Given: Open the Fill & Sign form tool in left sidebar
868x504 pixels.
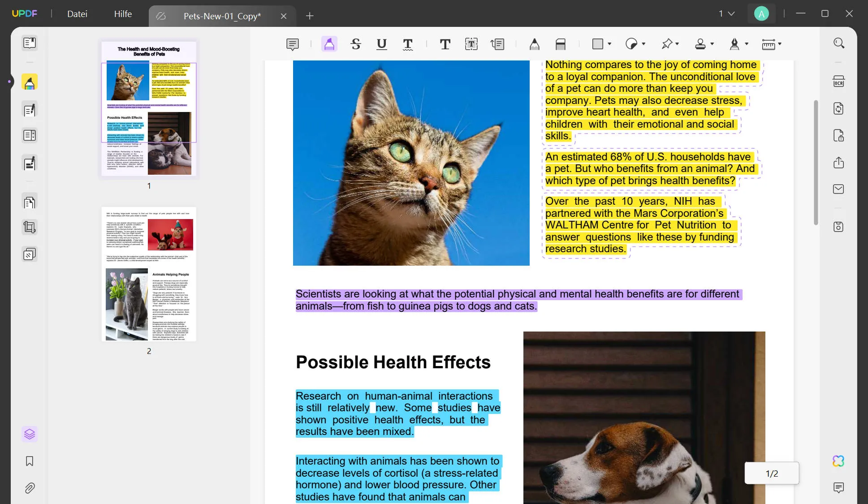Looking at the screenshot, I should [x=30, y=164].
